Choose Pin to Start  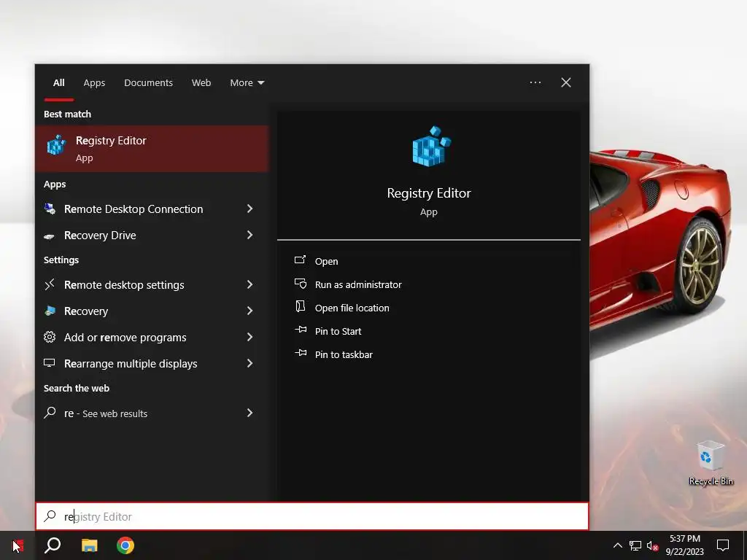point(338,332)
